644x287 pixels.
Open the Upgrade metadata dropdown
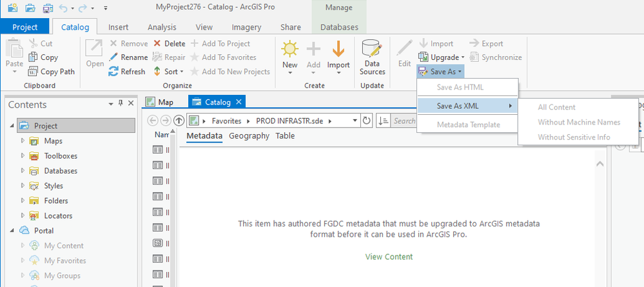pos(441,57)
